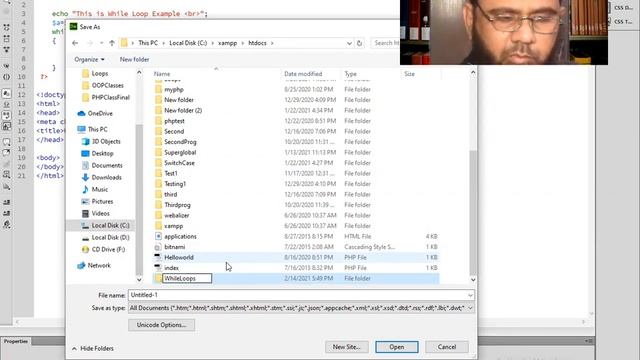
Task: Click the Back arrow in Save As dialog
Action: pos(75,43)
